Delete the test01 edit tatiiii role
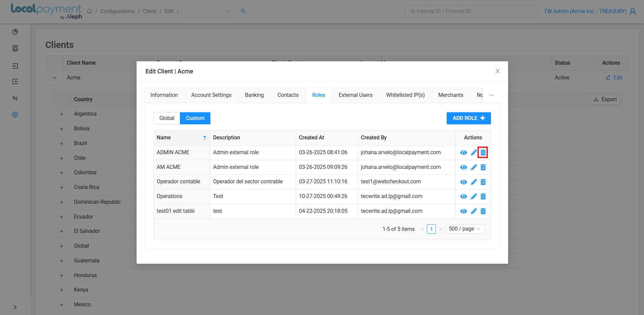 pos(483,211)
